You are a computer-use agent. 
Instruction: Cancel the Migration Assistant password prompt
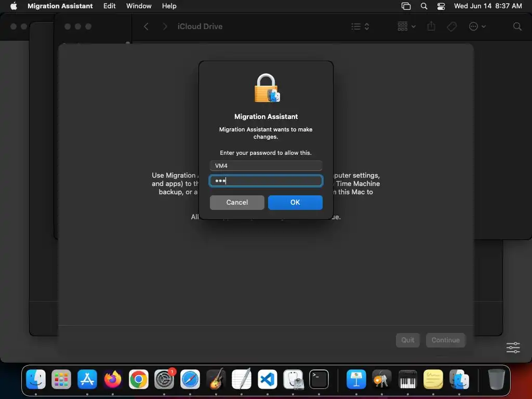click(237, 202)
